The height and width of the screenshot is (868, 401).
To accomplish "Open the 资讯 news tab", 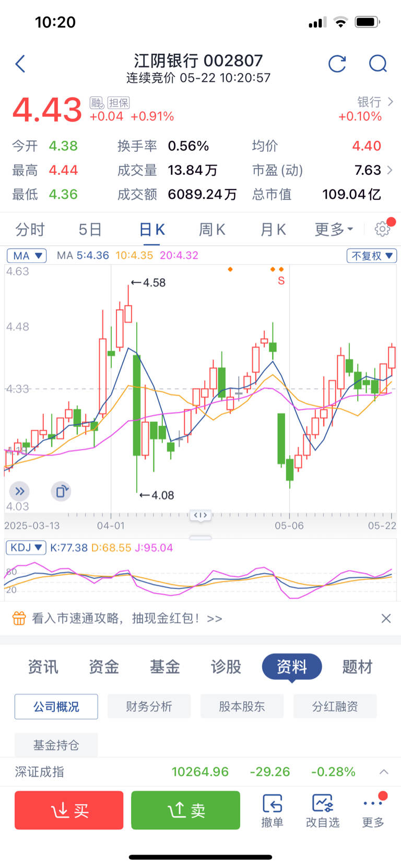I will click(43, 667).
